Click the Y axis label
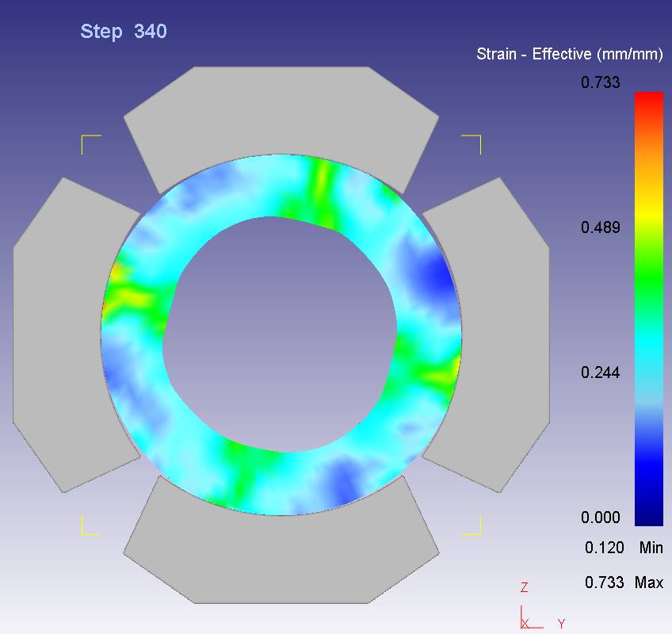 coord(561,624)
